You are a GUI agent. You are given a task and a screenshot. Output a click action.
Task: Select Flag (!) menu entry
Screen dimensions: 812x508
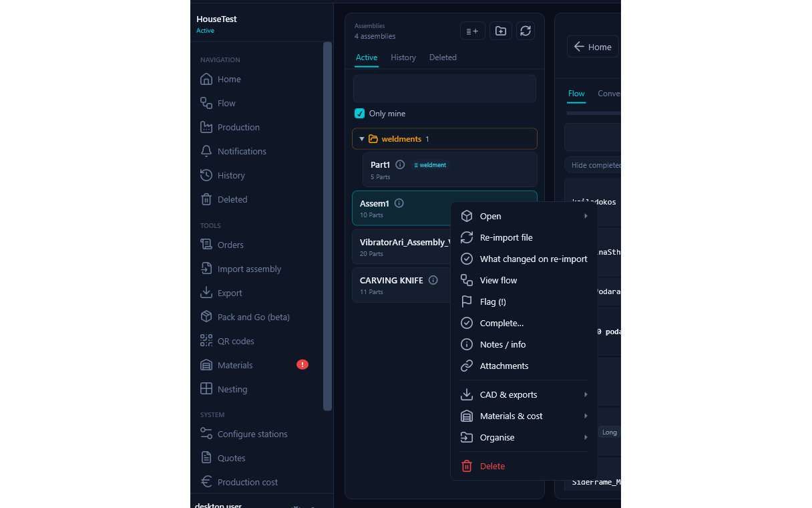pos(524,301)
